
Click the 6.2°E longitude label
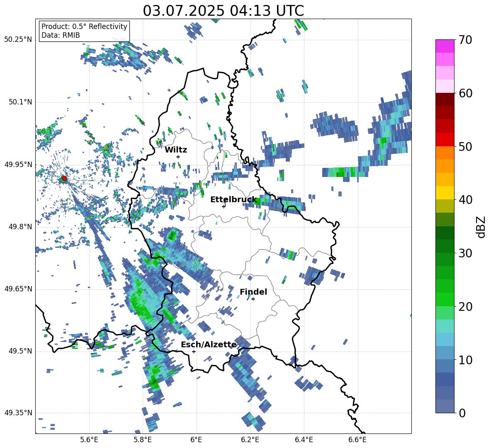(x=250, y=440)
